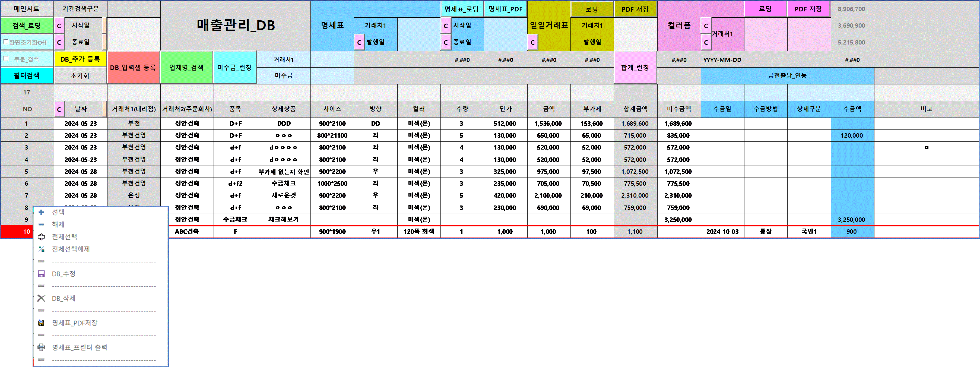Click the 국민1 cell in row 10

coord(809,232)
